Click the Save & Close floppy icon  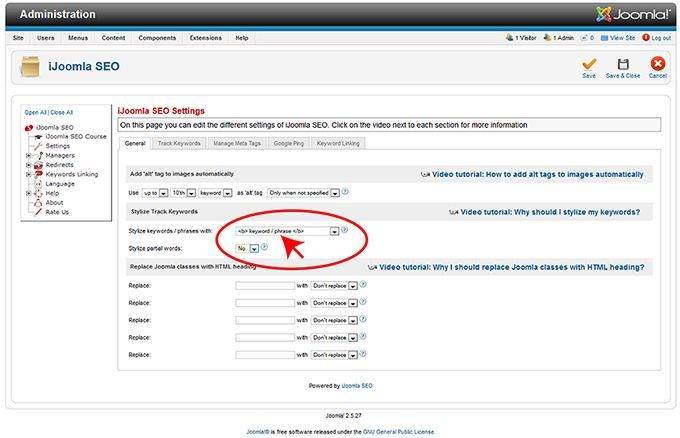click(623, 64)
